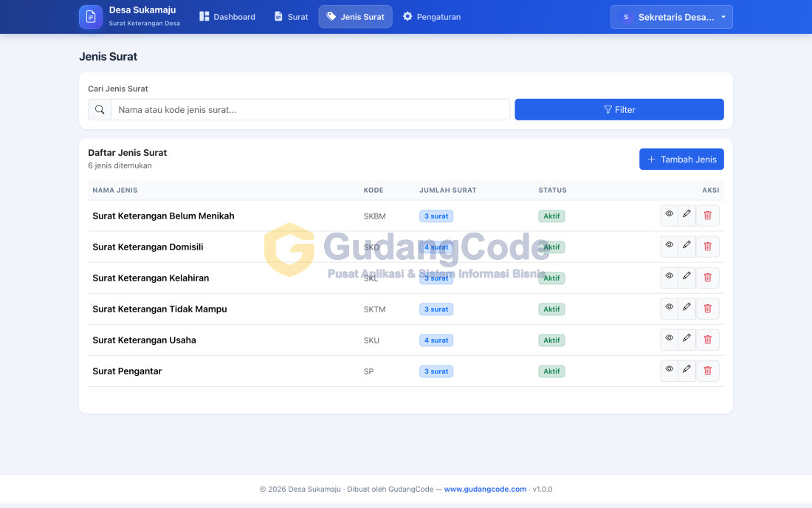Image resolution: width=812 pixels, height=508 pixels.
Task: Click the Aktif status of Surat Keterangan Usaha
Action: click(551, 340)
